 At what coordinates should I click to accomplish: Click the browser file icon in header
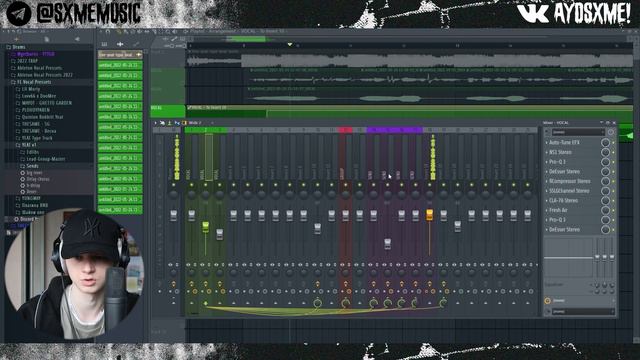(x=47, y=39)
